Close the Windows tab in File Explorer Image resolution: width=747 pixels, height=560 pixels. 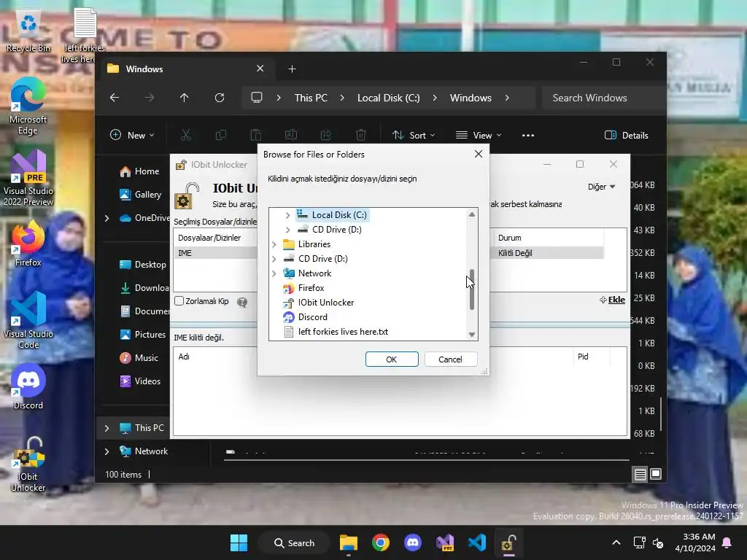coord(260,69)
